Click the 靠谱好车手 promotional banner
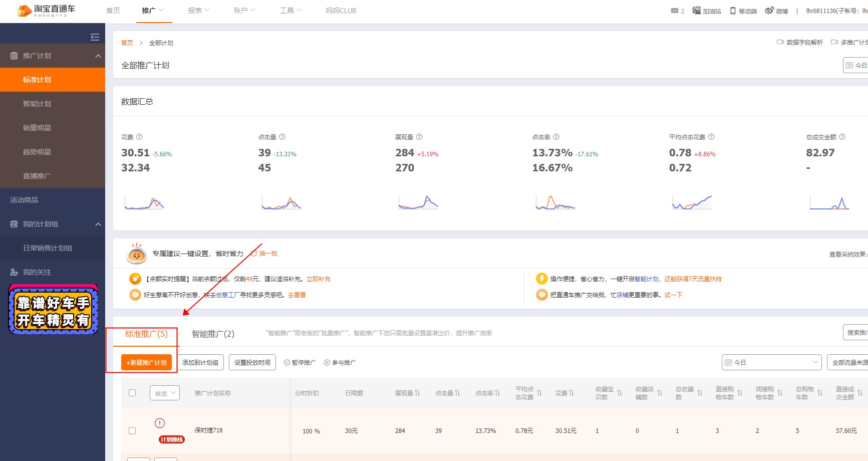Screen dimensions: 868x461 pyautogui.click(x=53, y=310)
